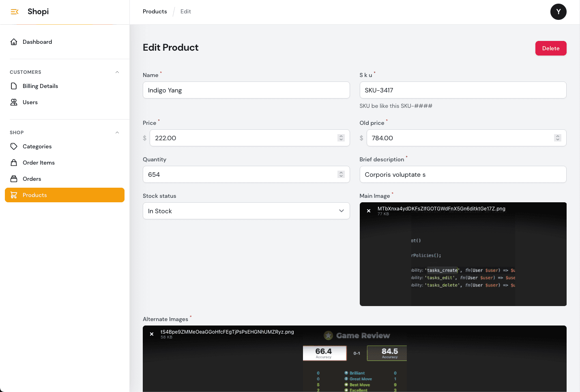Click the Products cart icon
This screenshot has width=580, height=392.
tap(14, 195)
